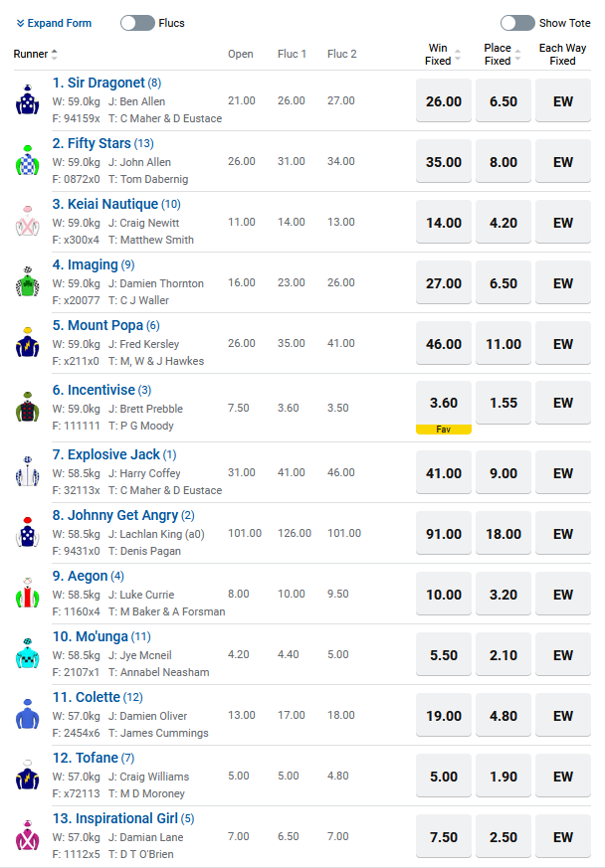Expand the form details
Viewport: 605px width, 868px height.
point(54,23)
